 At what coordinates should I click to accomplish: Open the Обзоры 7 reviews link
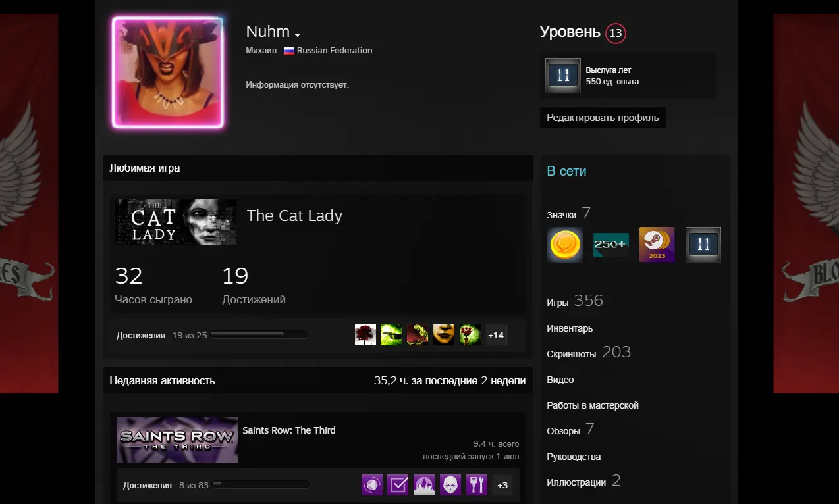[x=571, y=430]
